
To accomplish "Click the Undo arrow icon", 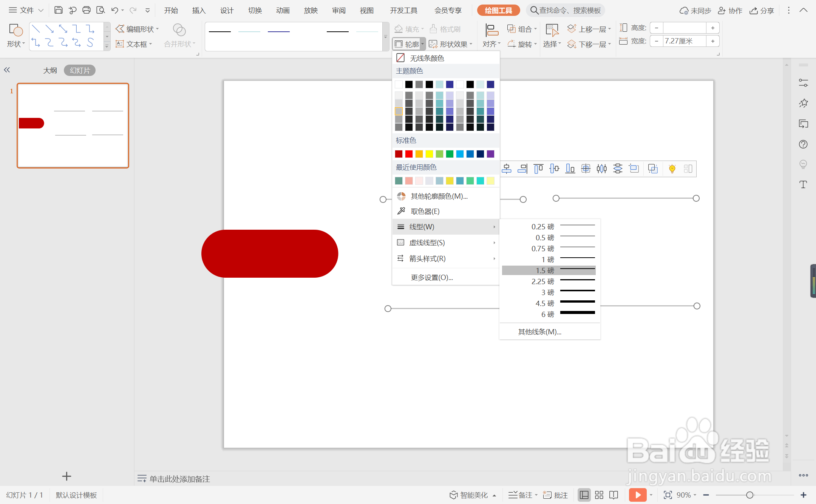I will point(115,10).
